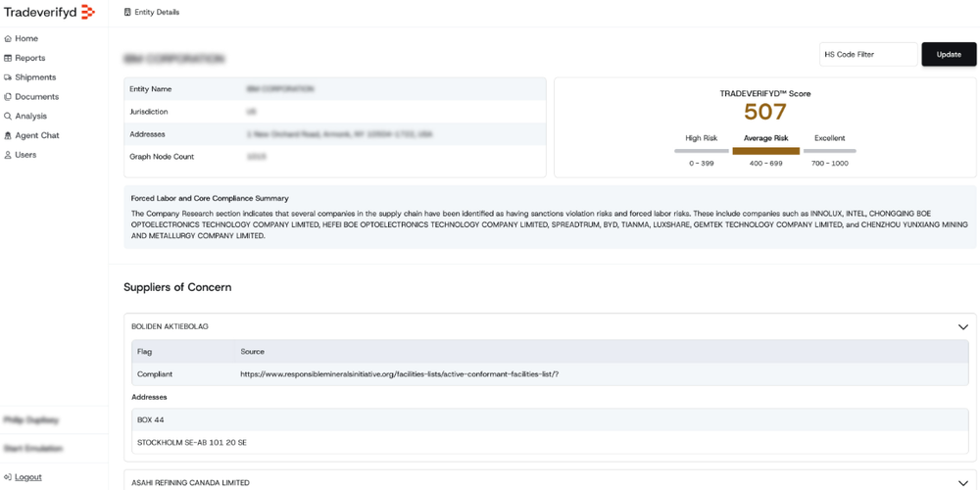Click the Home icon in sidebar

pyautogui.click(x=8, y=39)
